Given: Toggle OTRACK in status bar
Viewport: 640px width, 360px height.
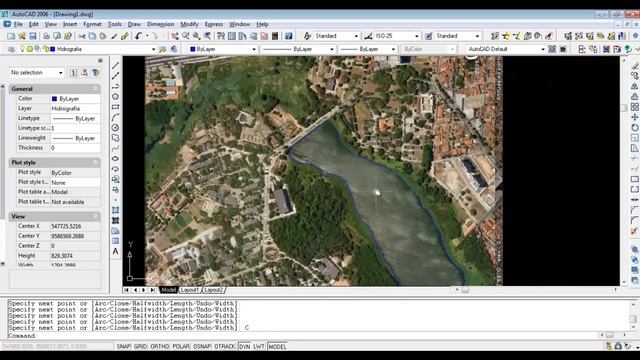Looking at the screenshot, I should tap(224, 347).
